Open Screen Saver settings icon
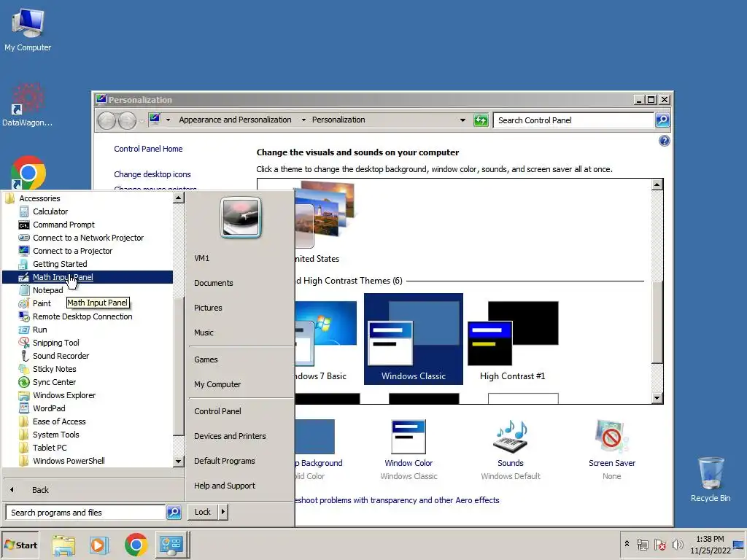 (x=612, y=437)
